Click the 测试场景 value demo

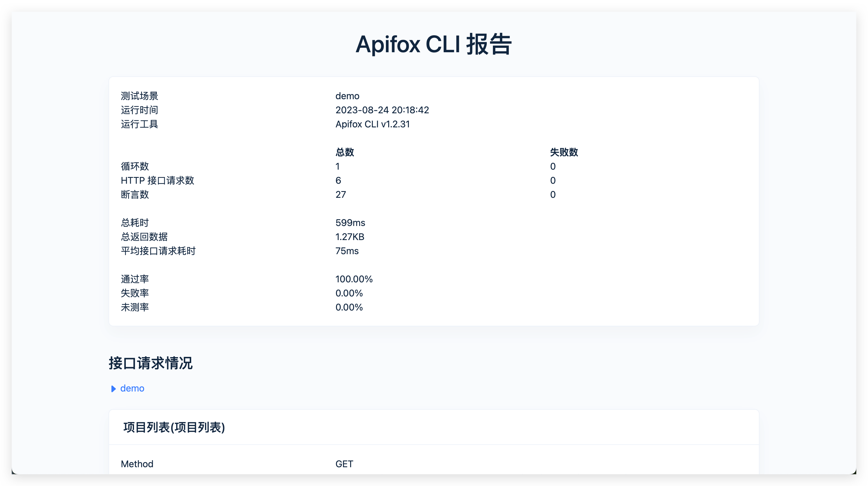point(347,96)
